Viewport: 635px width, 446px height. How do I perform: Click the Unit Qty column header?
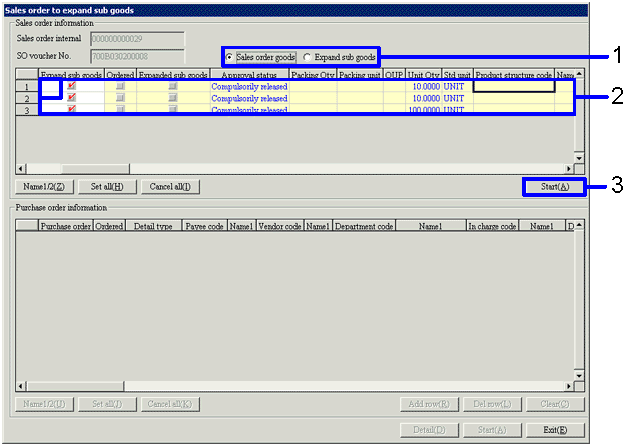(424, 75)
